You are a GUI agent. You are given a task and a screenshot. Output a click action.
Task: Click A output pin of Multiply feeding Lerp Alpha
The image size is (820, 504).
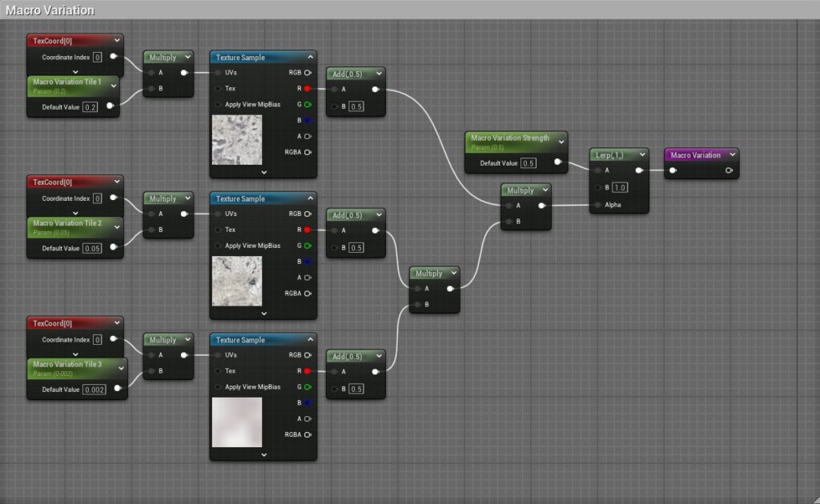(x=542, y=206)
